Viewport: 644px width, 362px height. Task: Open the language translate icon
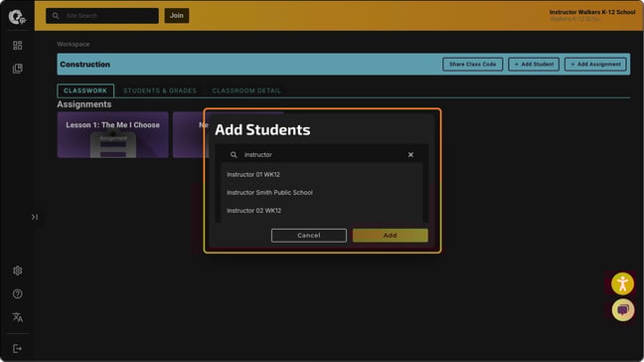tap(17, 317)
